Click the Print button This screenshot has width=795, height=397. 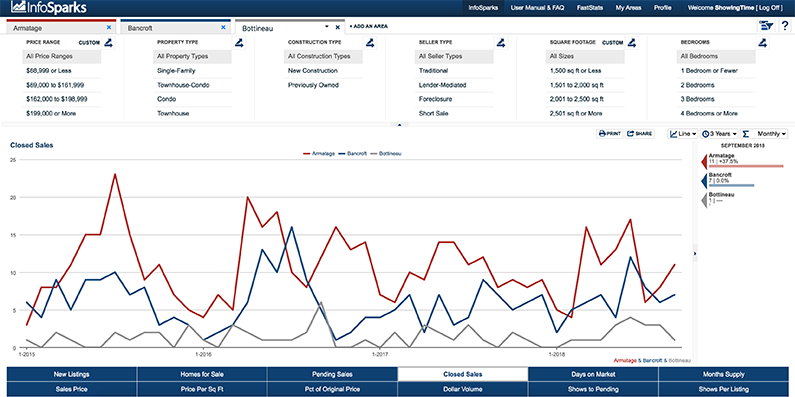click(610, 134)
